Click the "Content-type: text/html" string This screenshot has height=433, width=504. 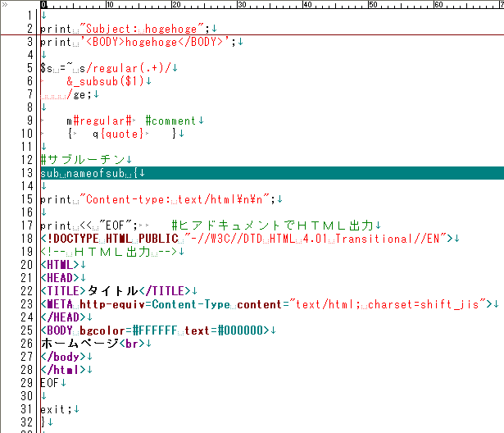pos(175,198)
